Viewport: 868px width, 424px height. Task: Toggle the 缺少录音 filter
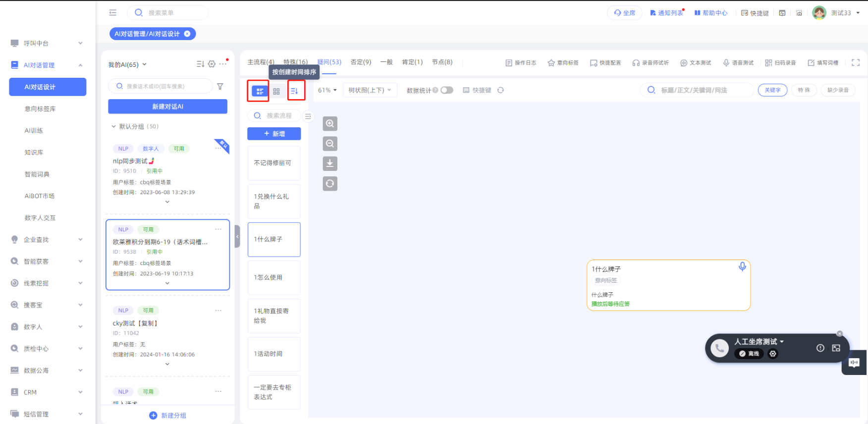(838, 90)
